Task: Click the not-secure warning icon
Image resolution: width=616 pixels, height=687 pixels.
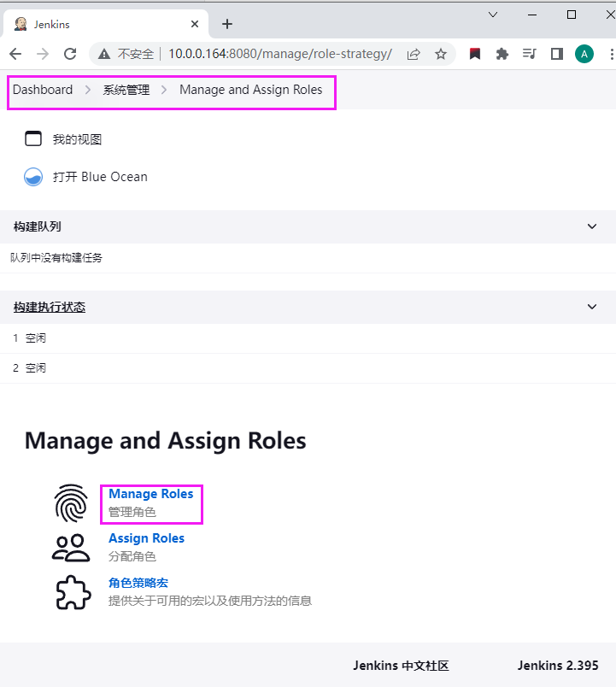Action: 104,54
